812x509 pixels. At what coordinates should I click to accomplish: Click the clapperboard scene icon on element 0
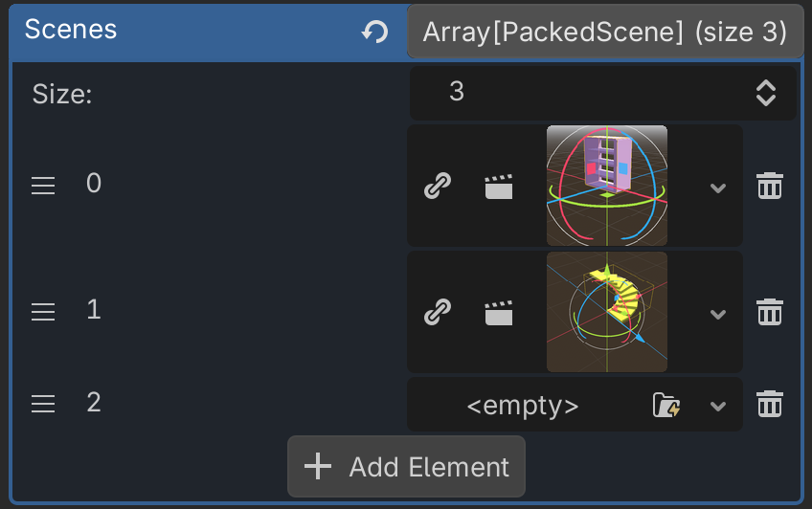tap(498, 186)
